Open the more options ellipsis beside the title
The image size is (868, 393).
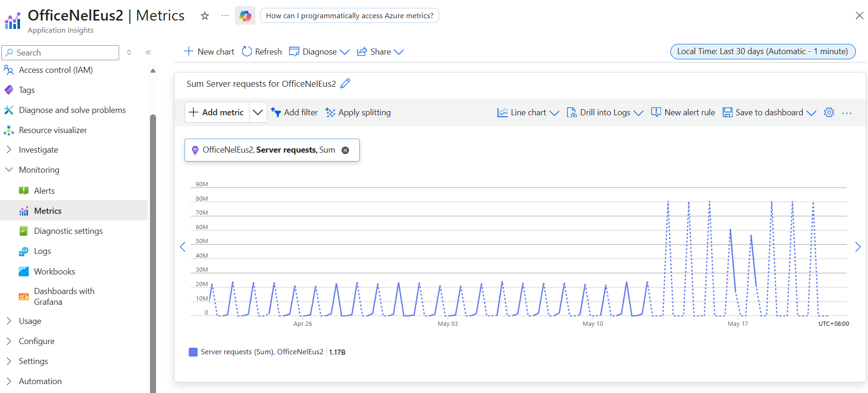[x=225, y=16]
